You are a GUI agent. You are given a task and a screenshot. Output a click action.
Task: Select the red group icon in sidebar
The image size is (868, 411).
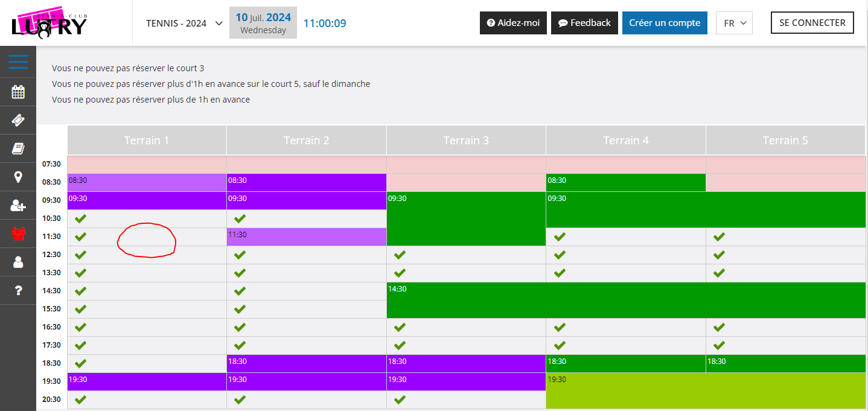pos(18,234)
